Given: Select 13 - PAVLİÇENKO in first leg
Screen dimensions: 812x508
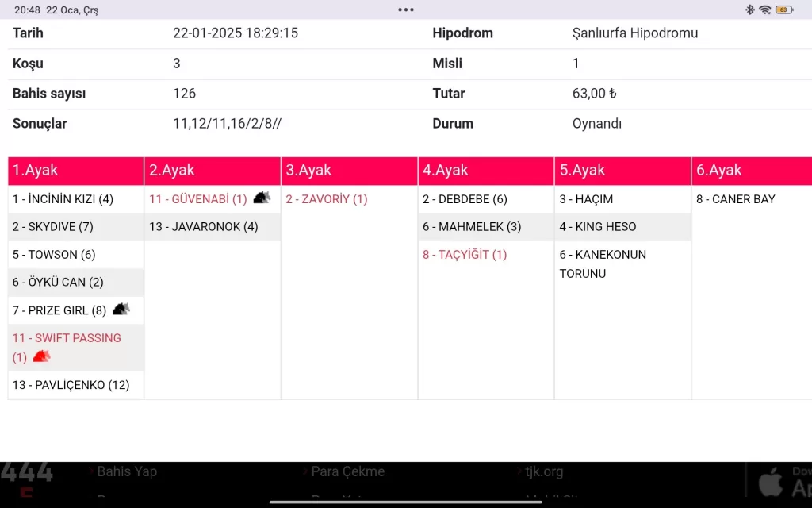Looking at the screenshot, I should pos(71,385).
